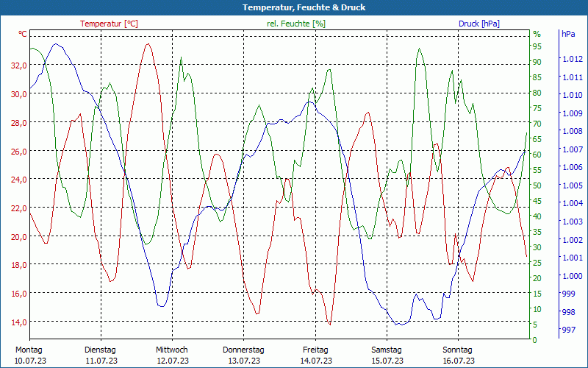The width and height of the screenshot is (588, 368).
Task: Click the red "°C" axis unit label
Action: [23, 35]
